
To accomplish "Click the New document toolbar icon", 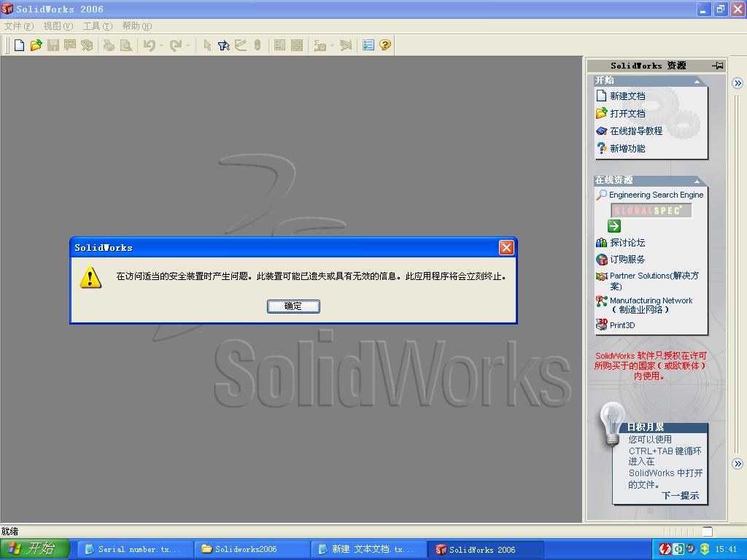I will tap(19, 45).
